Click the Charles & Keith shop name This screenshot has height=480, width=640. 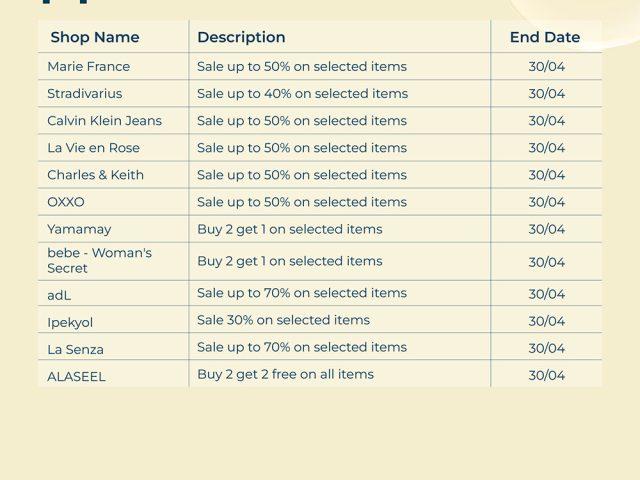pos(95,174)
